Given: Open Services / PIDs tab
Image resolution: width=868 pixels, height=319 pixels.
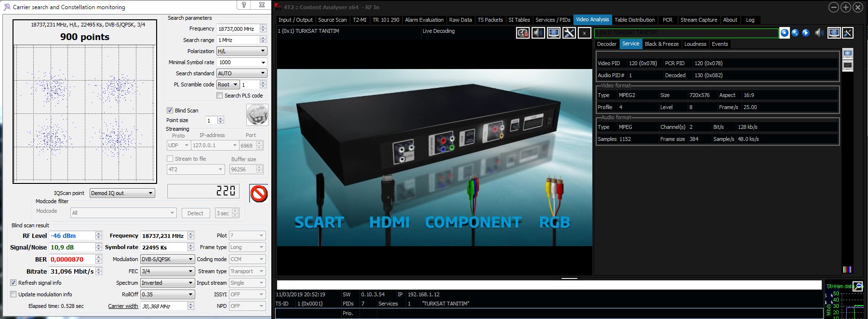Looking at the screenshot, I should point(553,20).
